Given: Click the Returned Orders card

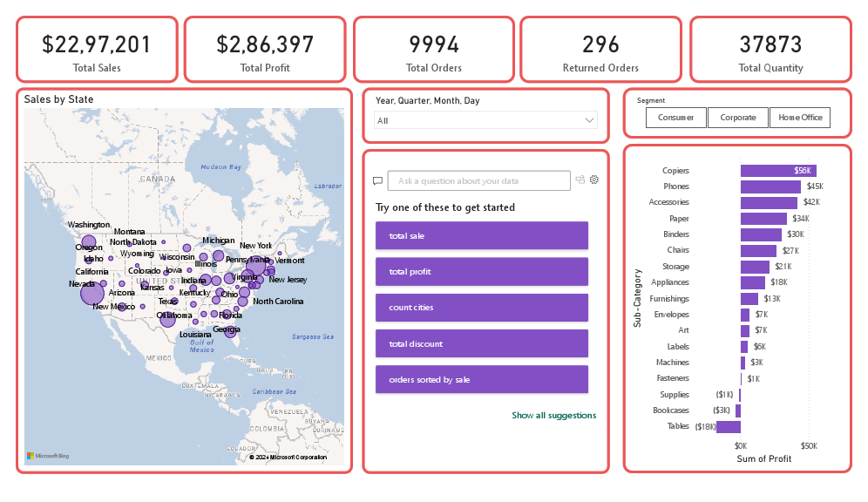Looking at the screenshot, I should 600,50.
